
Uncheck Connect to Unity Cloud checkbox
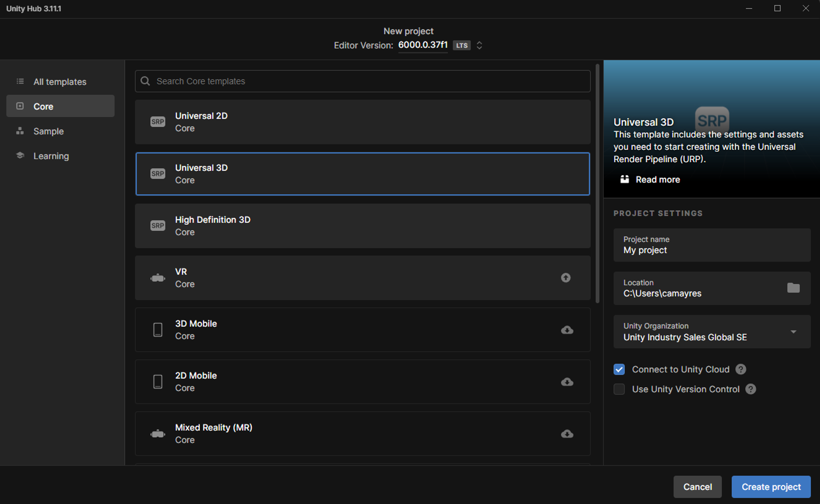tap(619, 369)
